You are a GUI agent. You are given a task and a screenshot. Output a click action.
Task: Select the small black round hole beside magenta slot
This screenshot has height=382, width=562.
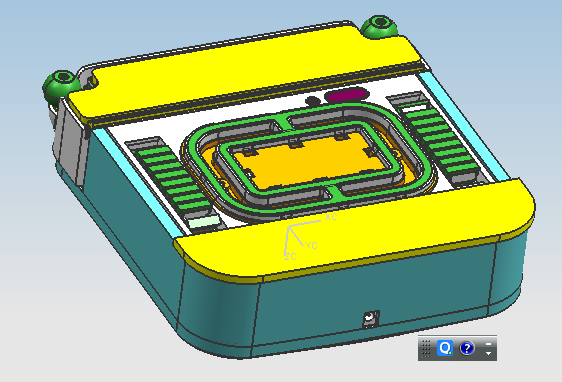click(x=313, y=101)
